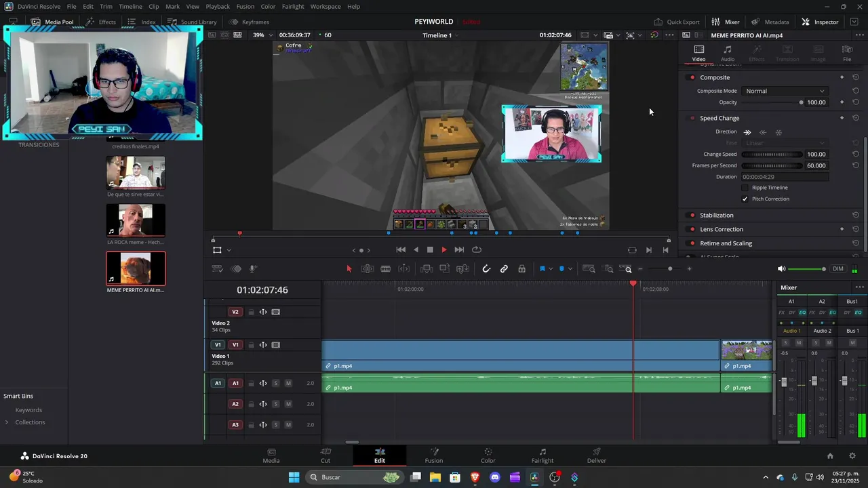Open the Composite Mode dropdown
868x488 pixels.
[785, 91]
